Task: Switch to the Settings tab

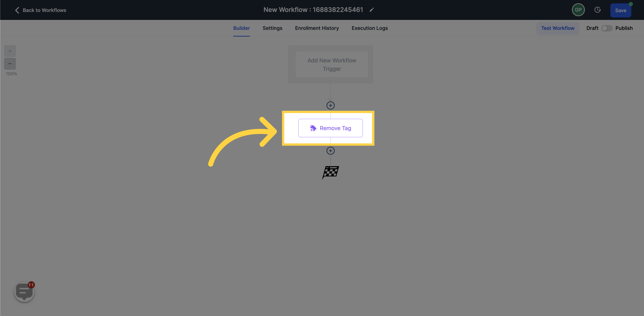Action: 272,28
